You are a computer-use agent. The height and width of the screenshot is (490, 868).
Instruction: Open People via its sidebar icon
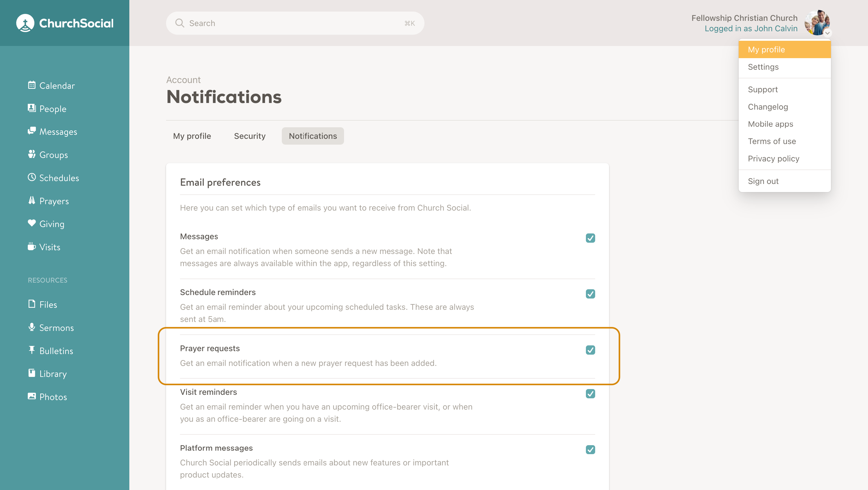[32, 108]
